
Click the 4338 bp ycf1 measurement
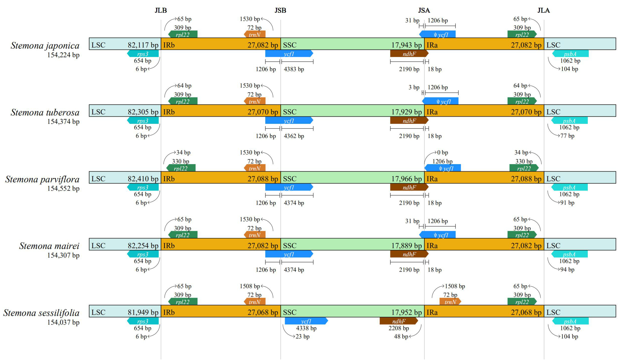click(306, 328)
